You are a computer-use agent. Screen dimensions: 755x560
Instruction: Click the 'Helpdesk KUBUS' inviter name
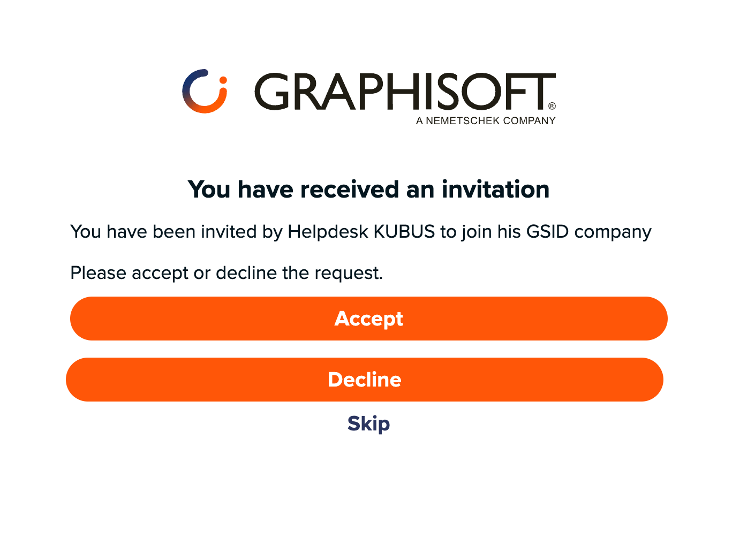click(361, 232)
